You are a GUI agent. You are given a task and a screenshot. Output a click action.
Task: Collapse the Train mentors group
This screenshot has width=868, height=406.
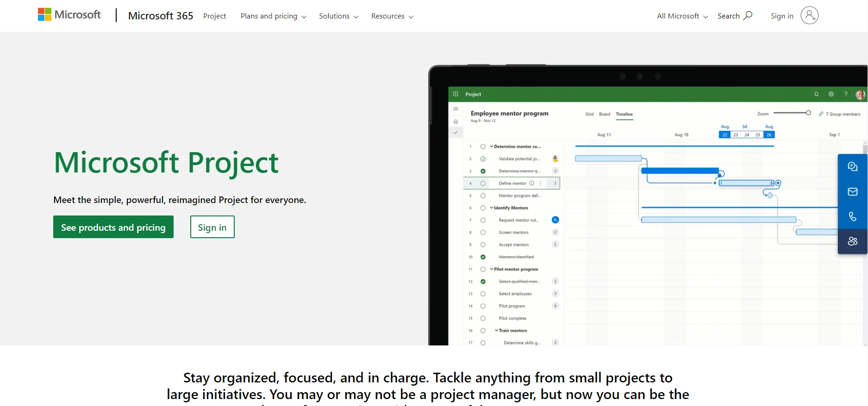tap(497, 330)
